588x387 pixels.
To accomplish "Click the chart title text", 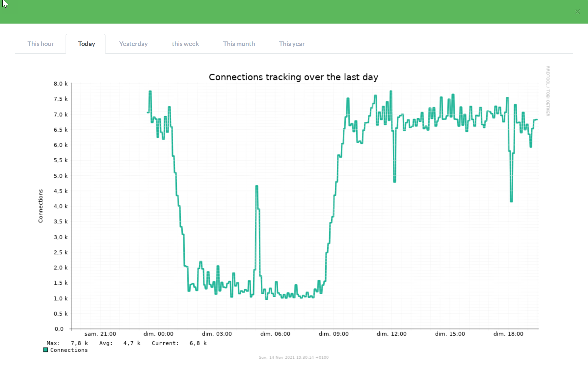I will tap(293, 77).
